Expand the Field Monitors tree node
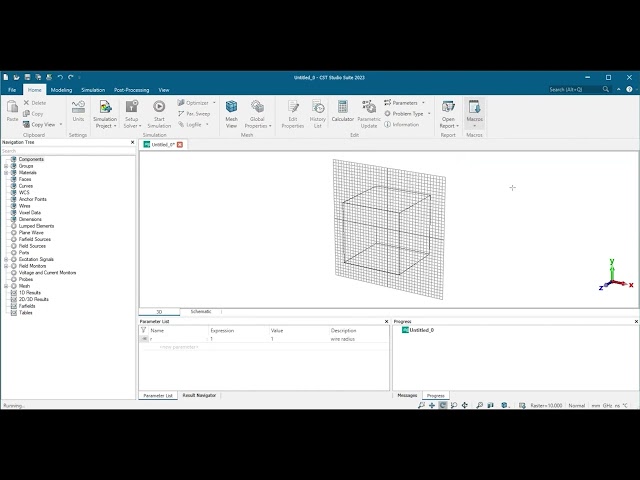640x480 pixels. point(6,266)
